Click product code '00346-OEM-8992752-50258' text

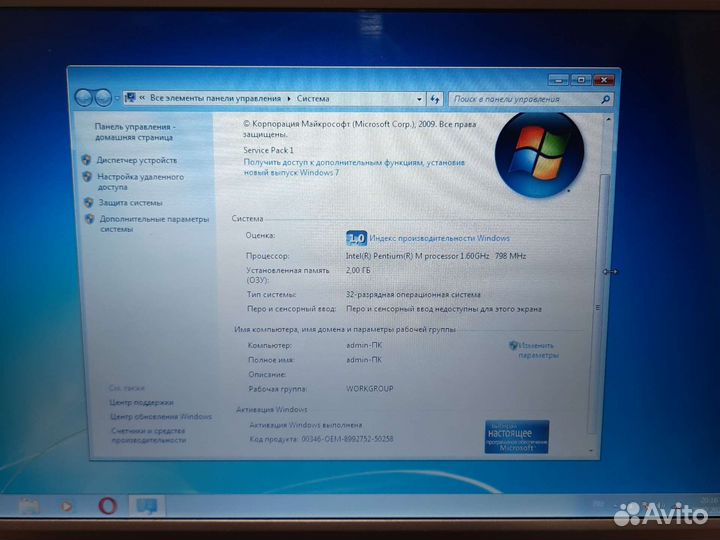click(347, 439)
